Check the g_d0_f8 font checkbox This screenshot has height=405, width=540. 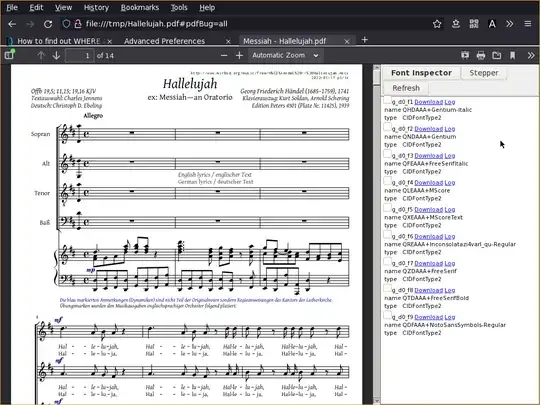tap(387, 288)
